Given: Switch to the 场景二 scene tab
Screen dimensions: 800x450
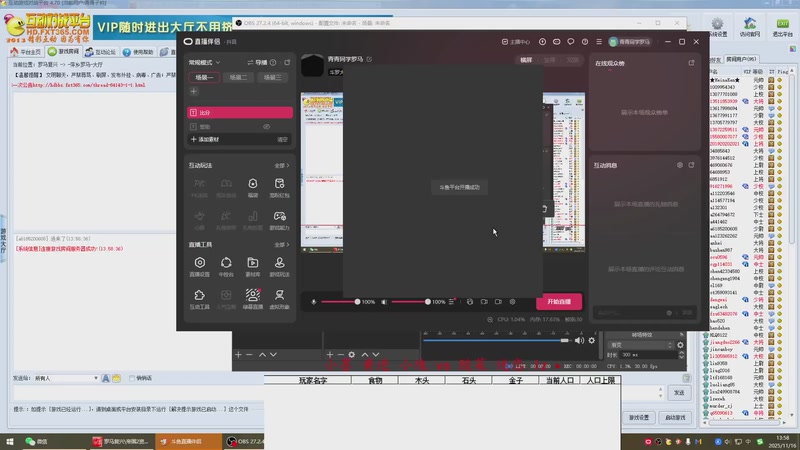Looking at the screenshot, I should tap(238, 78).
